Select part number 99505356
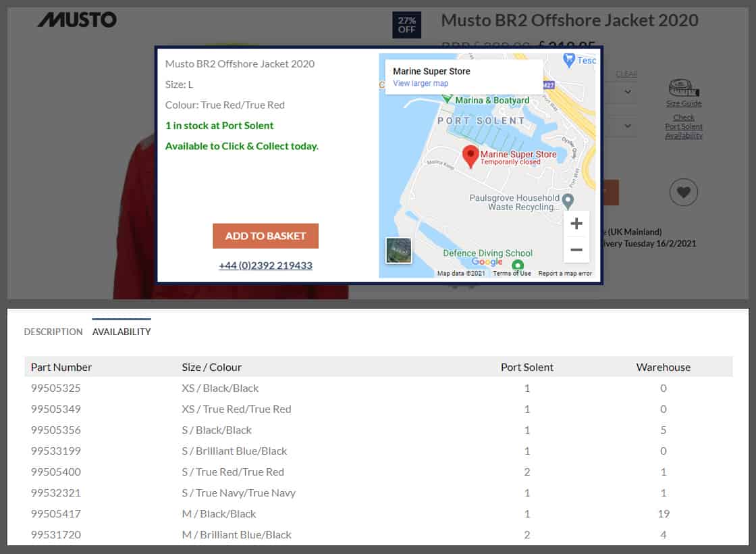Image resolution: width=756 pixels, height=554 pixels. pyautogui.click(x=56, y=430)
